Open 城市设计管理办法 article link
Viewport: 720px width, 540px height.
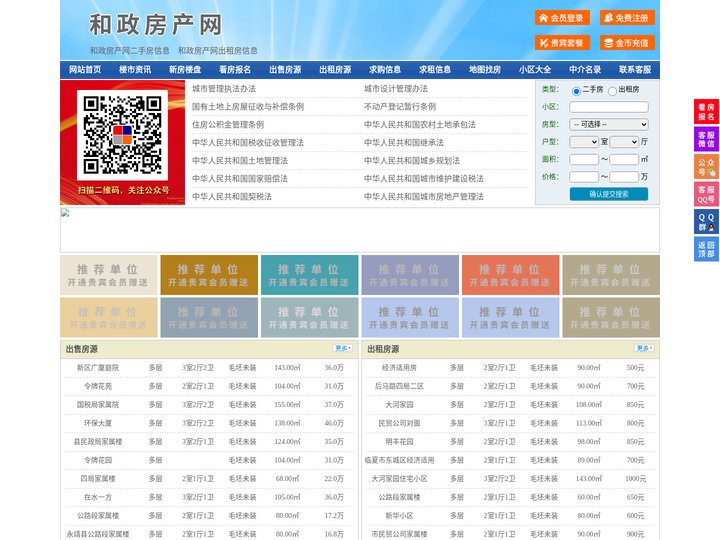coord(396,89)
